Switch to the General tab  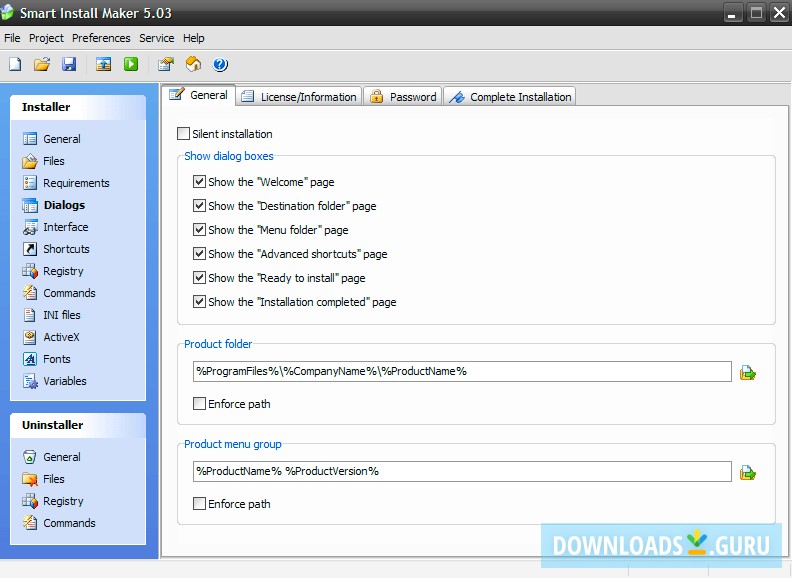point(199,95)
